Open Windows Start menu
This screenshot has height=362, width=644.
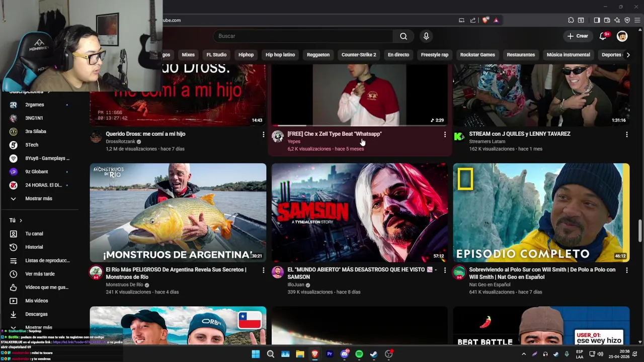point(256,354)
